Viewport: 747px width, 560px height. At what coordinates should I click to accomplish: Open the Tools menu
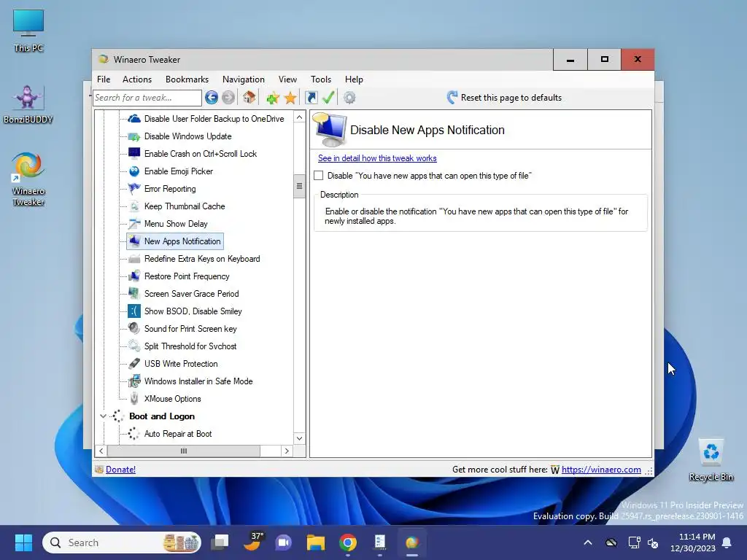coord(321,79)
